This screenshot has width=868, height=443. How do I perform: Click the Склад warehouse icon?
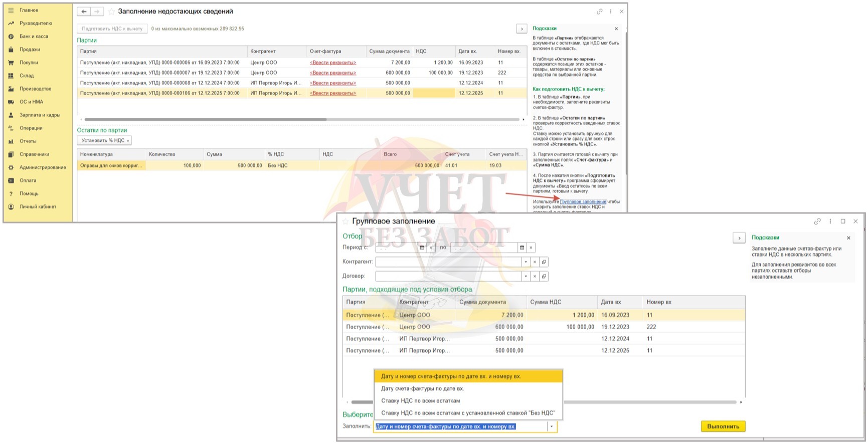(11, 76)
